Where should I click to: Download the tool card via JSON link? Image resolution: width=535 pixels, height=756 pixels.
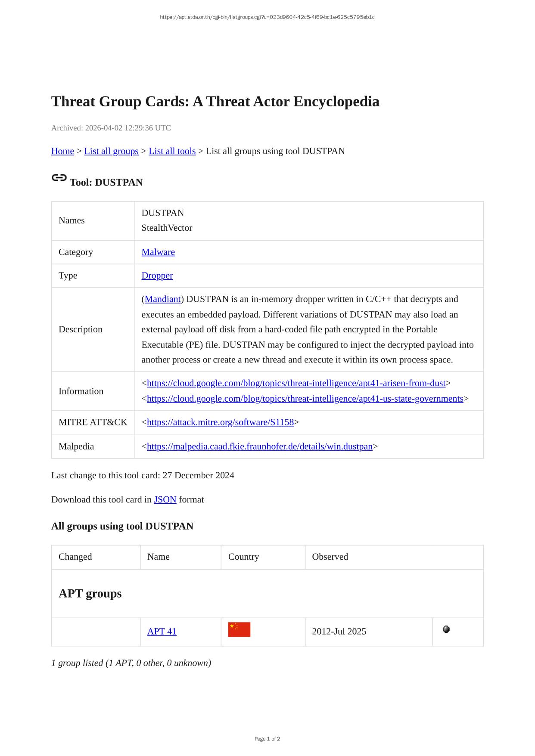[165, 500]
